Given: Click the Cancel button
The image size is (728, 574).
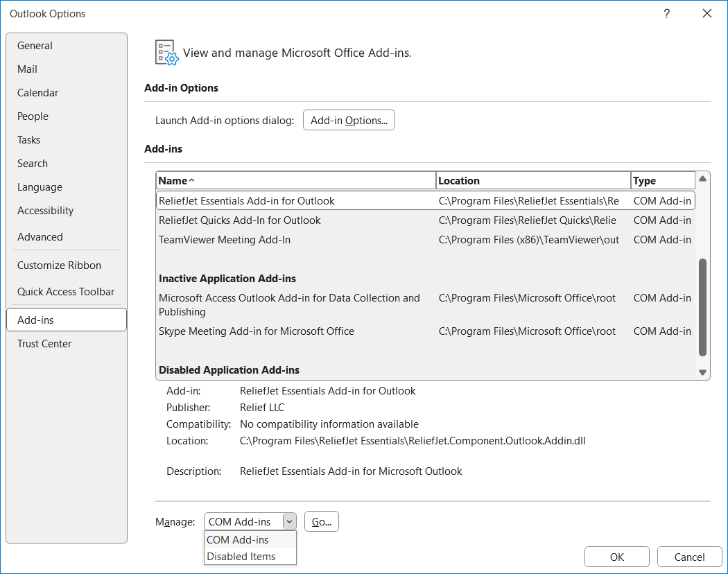Looking at the screenshot, I should coord(689,557).
